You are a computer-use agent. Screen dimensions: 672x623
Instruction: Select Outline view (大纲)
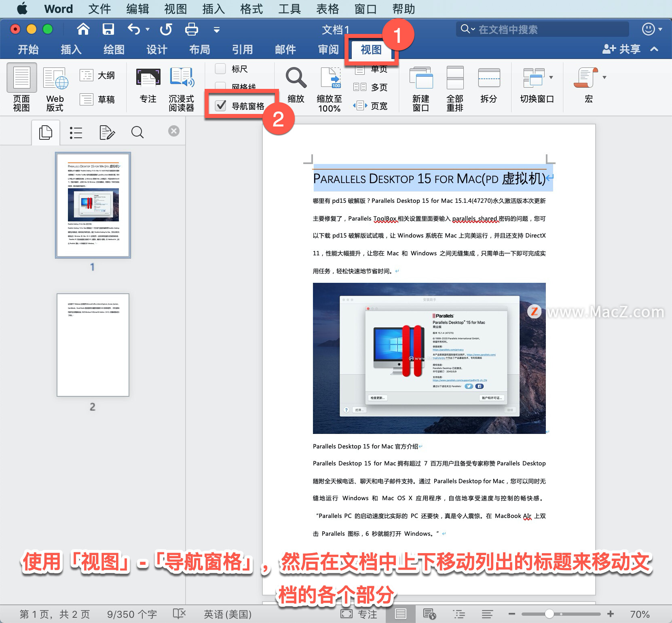click(x=97, y=75)
